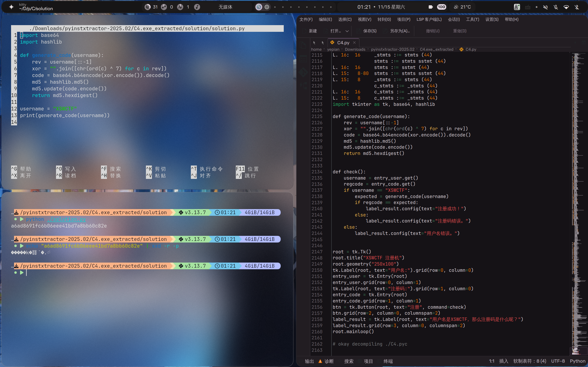Click the cat avatar tray icon
Viewport: 588px width, 367px height.
(517, 7)
